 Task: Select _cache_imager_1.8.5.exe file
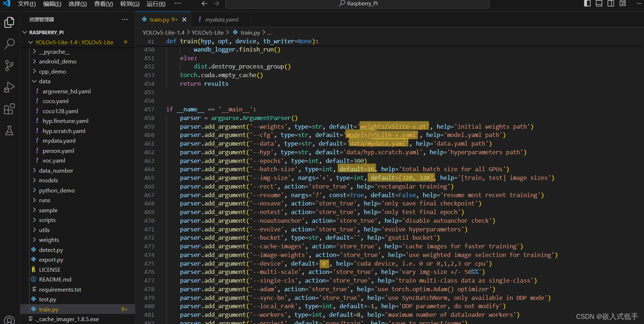[x=77, y=319]
